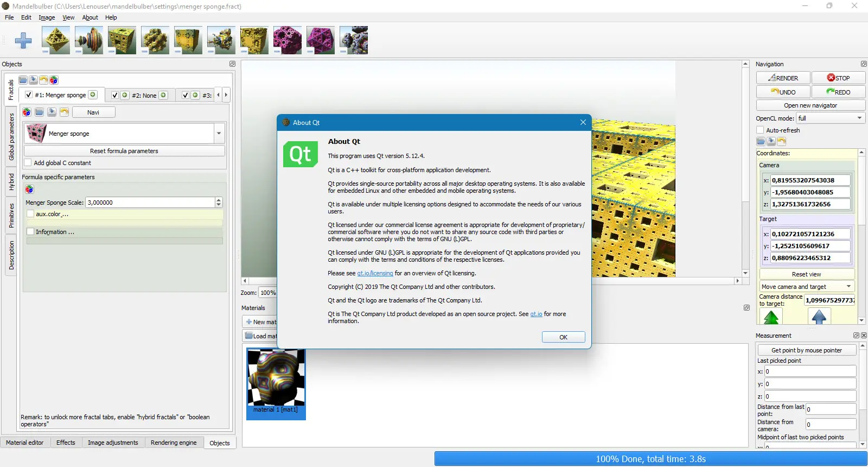Enable the Auto-refresh checkbox
The height and width of the screenshot is (467, 868).
tap(761, 130)
